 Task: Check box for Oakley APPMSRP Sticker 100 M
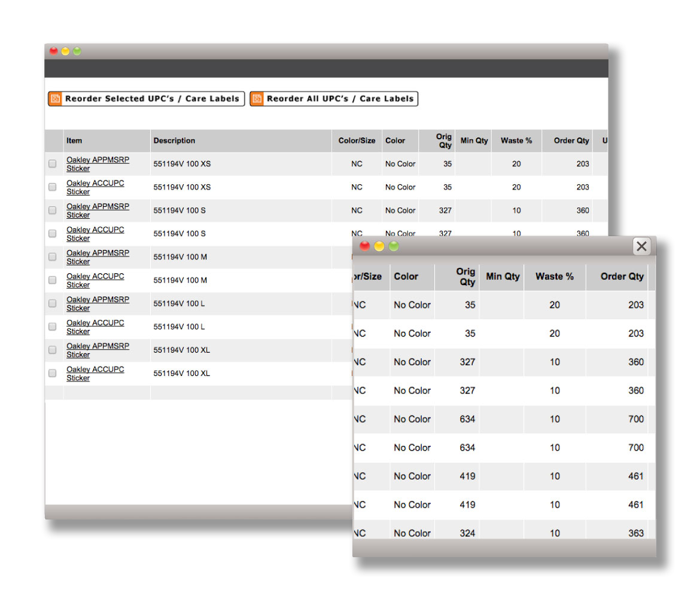tap(53, 256)
